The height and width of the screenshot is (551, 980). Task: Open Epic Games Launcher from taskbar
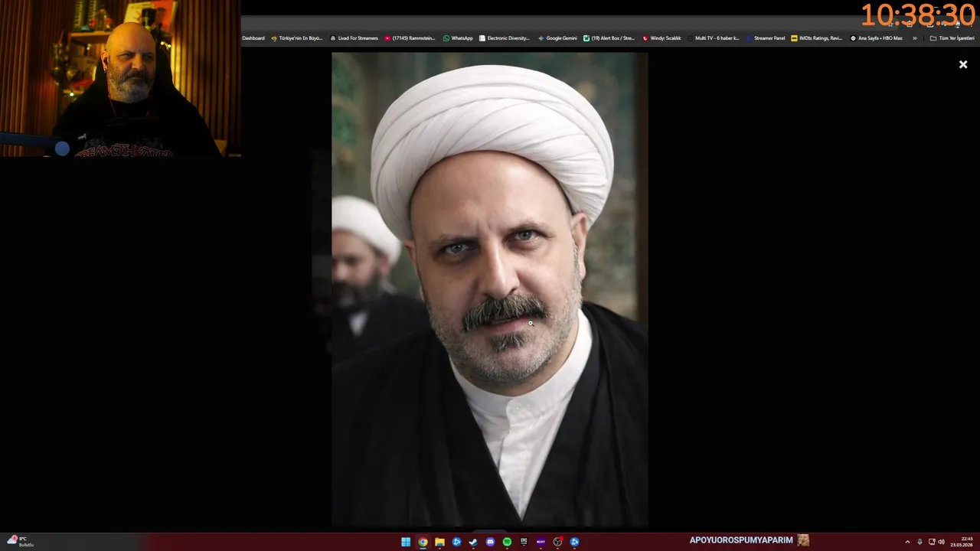[x=524, y=542]
